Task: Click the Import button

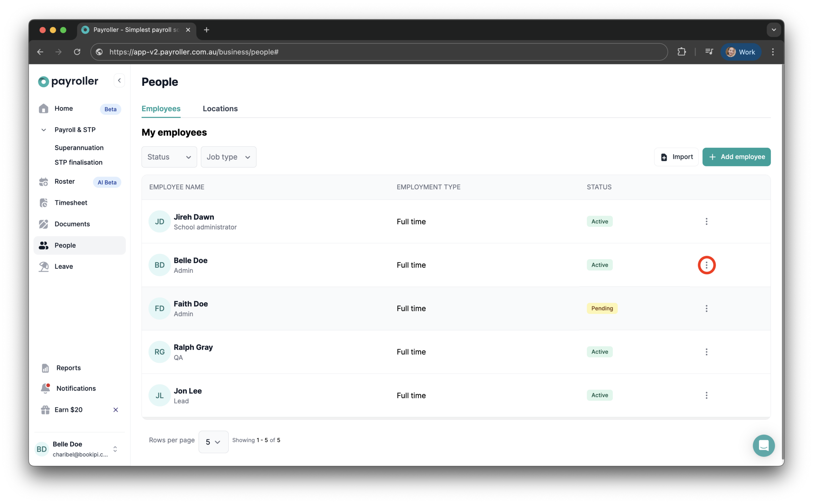Action: [676, 157]
